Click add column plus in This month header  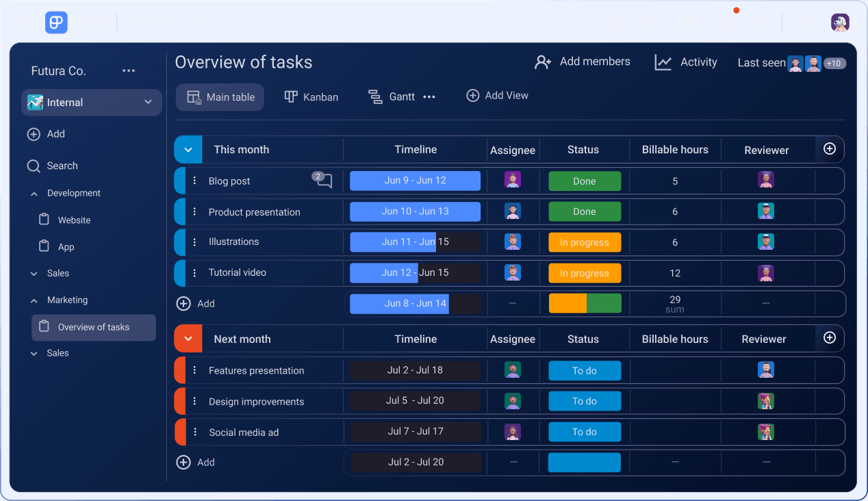point(829,149)
